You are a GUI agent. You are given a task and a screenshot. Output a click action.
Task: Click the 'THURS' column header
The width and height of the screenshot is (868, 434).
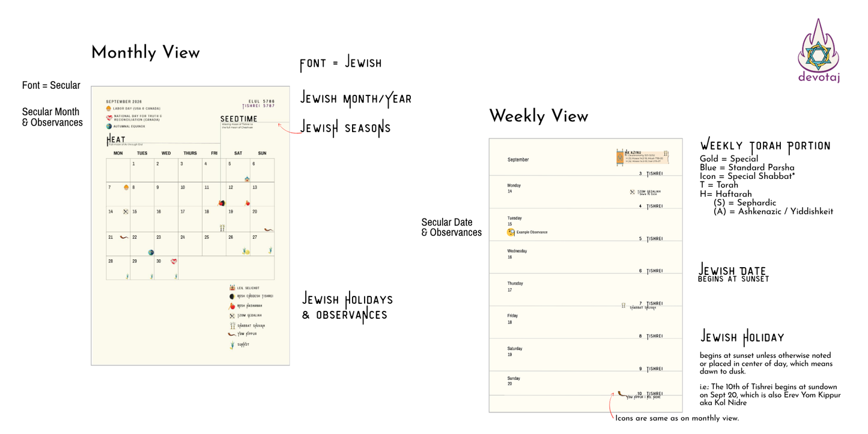click(190, 153)
